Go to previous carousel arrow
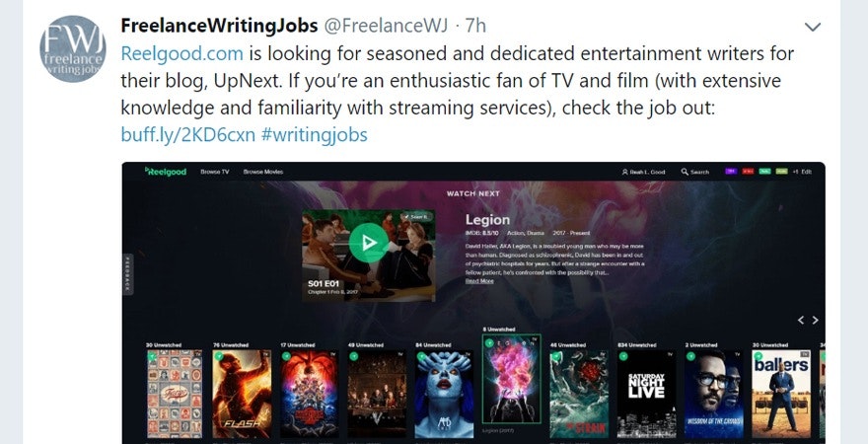 (801, 320)
